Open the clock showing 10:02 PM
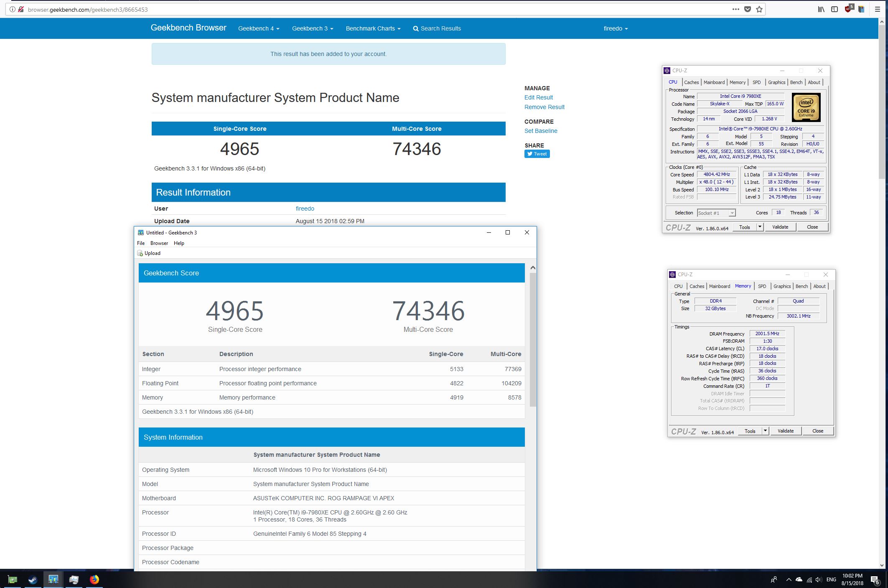 pos(852,580)
